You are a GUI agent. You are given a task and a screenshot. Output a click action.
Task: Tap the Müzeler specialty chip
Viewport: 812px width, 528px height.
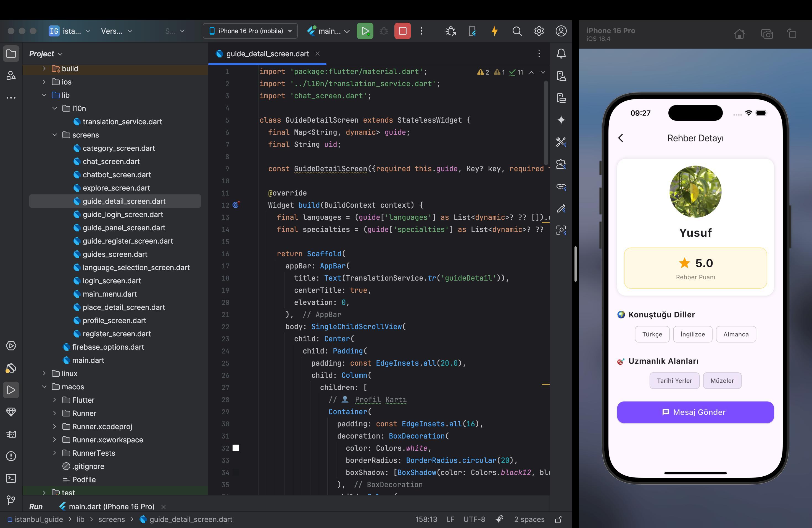[722, 381]
